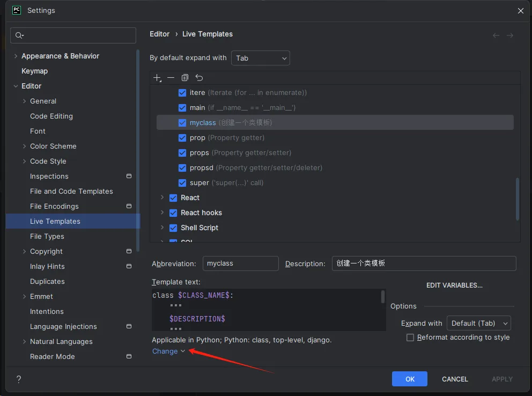Toggle the super template checkbox
The height and width of the screenshot is (396, 532).
coord(182,183)
